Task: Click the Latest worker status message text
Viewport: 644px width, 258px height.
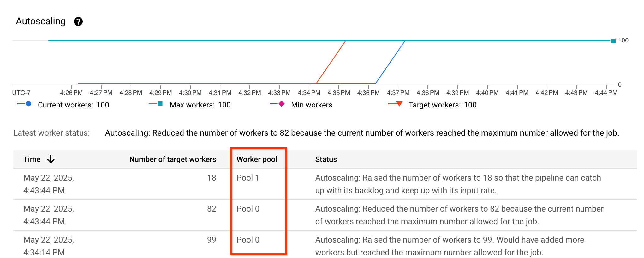Action: point(362,133)
